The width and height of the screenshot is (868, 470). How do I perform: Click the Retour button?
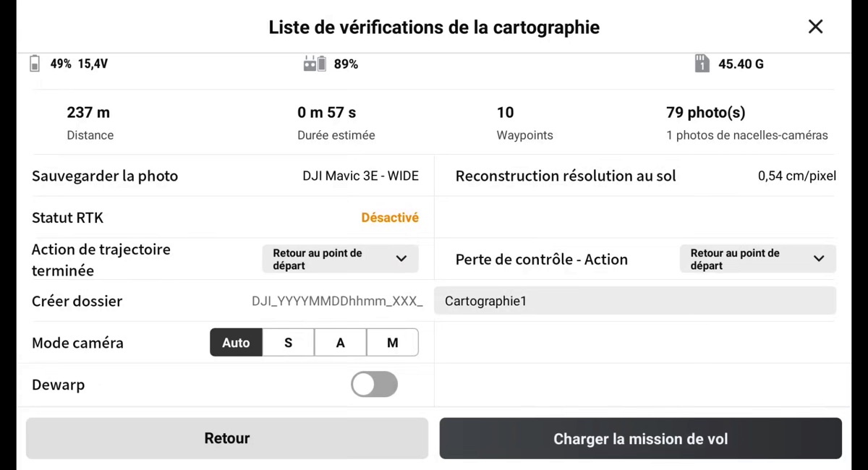(227, 438)
